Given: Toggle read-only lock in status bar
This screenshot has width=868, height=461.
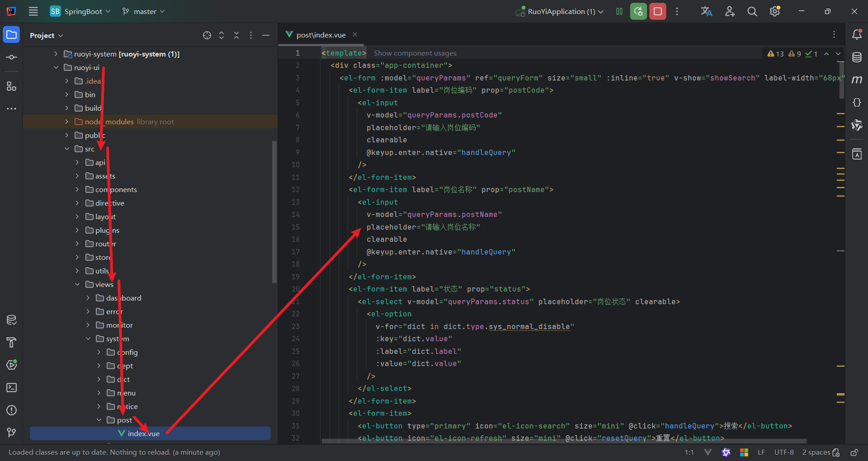Looking at the screenshot, I should 854,452.
